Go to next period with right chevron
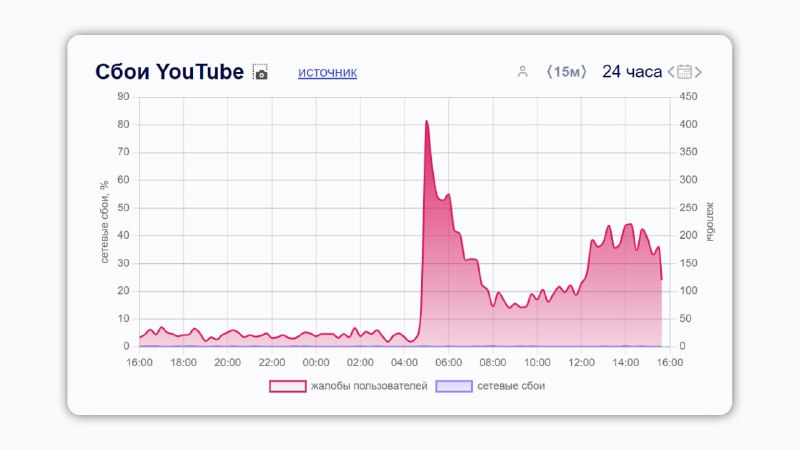Image resolution: width=800 pixels, height=450 pixels. tap(698, 72)
